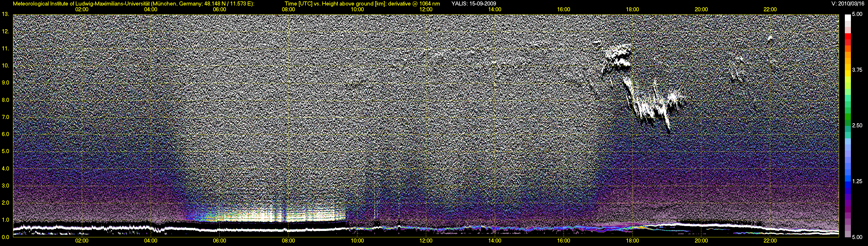Click the 2.0 height axis label
The width and height of the screenshot is (868, 246).
pos(5,203)
